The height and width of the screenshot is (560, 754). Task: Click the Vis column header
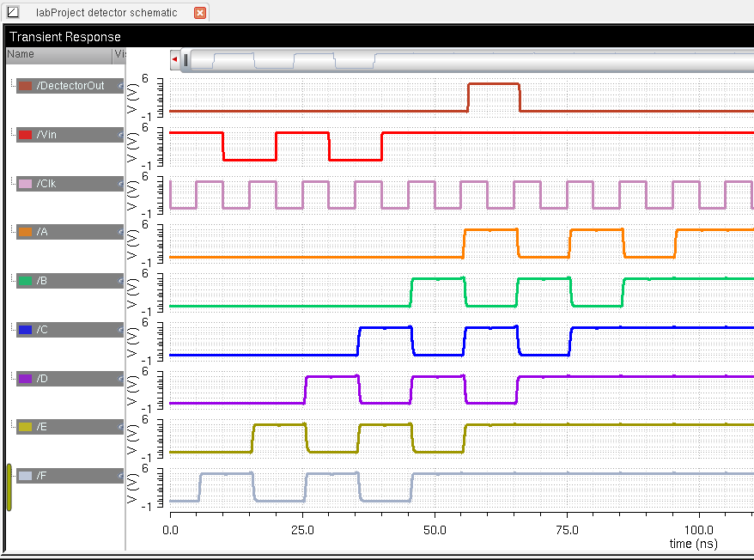click(x=119, y=54)
